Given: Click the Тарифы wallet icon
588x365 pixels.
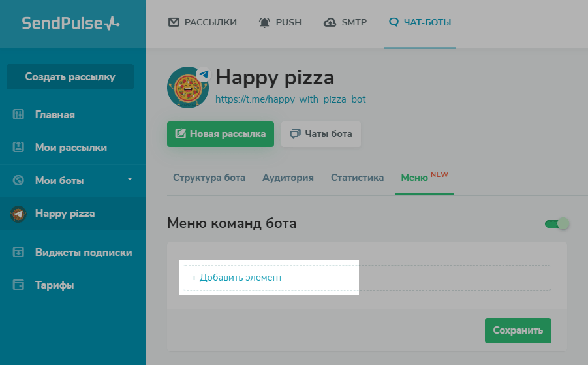Looking at the screenshot, I should tap(18, 285).
